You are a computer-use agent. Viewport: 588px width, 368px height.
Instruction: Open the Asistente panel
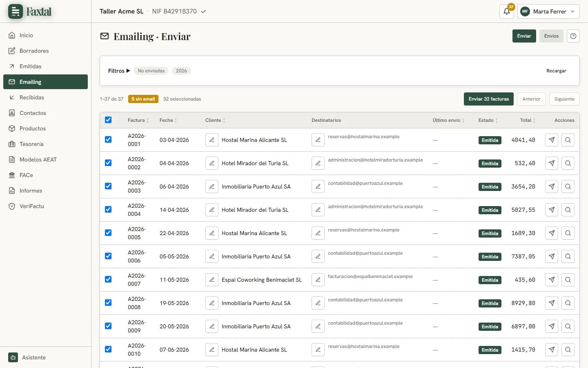[45, 357]
